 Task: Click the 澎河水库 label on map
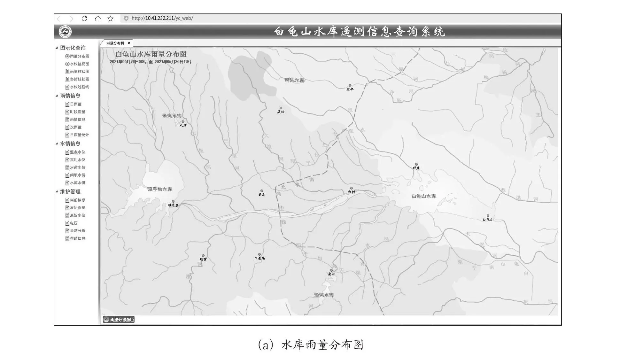coord(324,295)
